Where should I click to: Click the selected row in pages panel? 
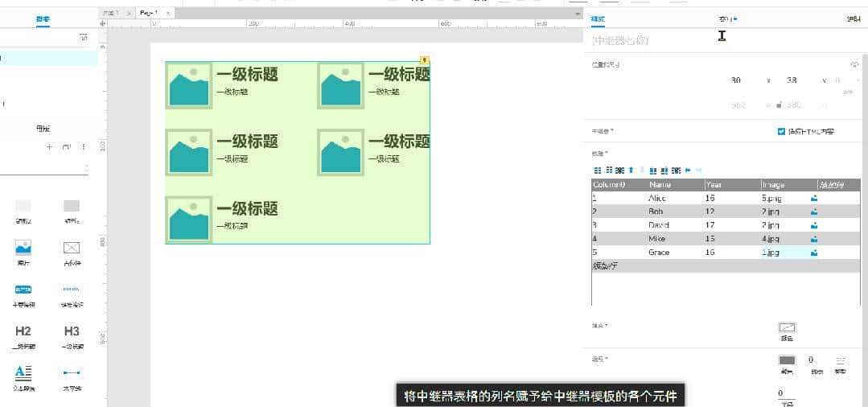pyautogui.click(x=49, y=58)
